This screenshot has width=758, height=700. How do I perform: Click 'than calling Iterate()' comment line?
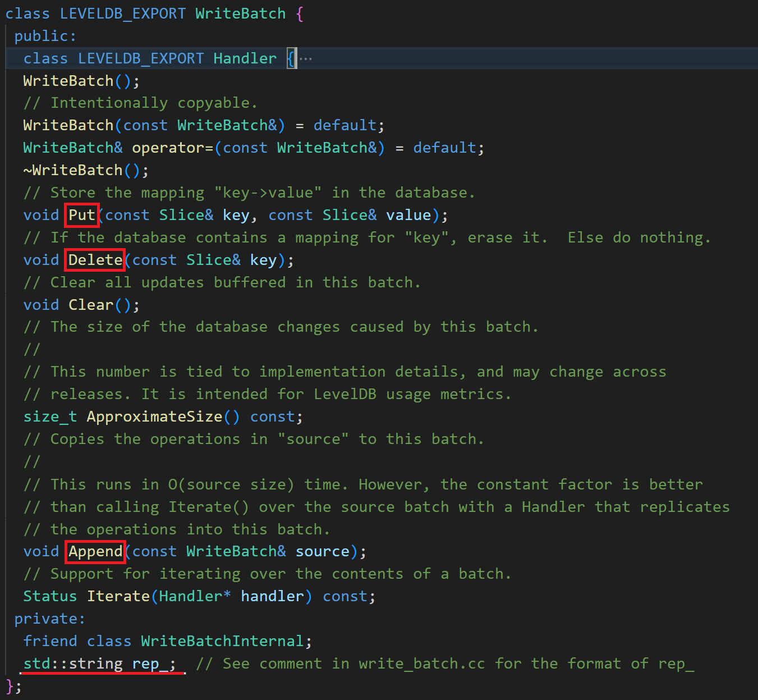coord(376,506)
